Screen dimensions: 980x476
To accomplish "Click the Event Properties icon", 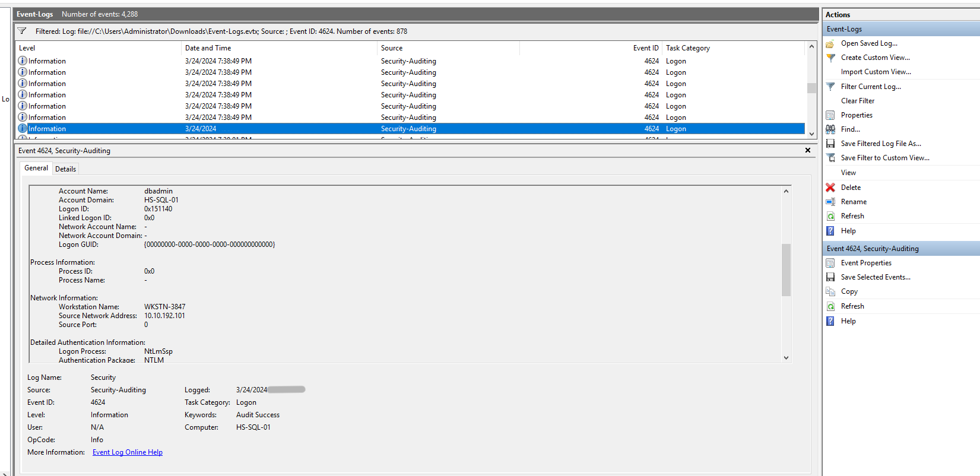I will point(830,263).
